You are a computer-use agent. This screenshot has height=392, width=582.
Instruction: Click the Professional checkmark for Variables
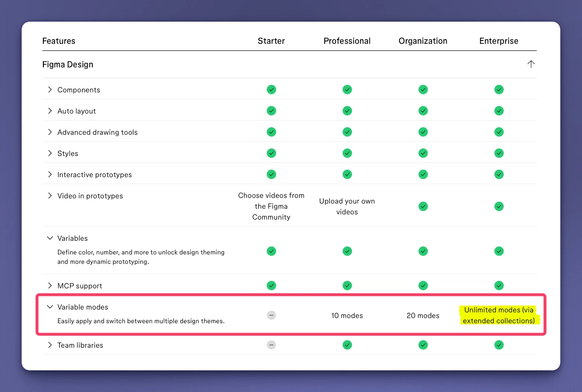(347, 251)
